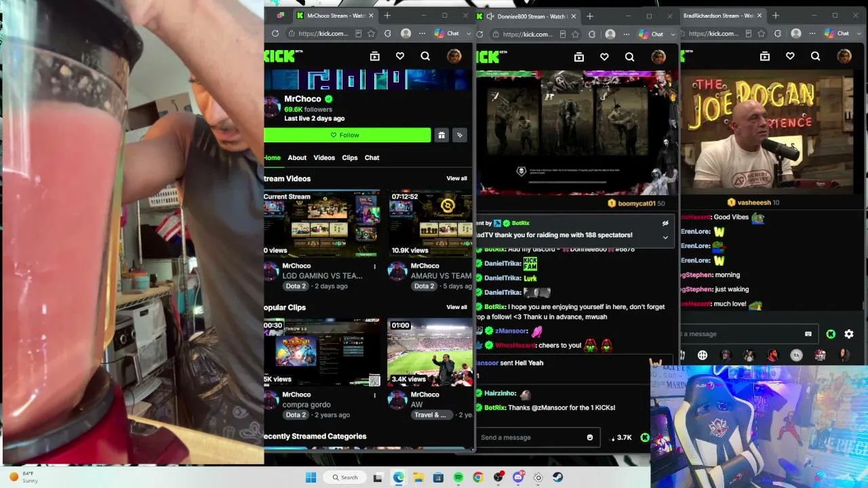The height and width of the screenshot is (488, 868).
Task: Open the Travel category tag on AW clip
Action: click(431, 415)
